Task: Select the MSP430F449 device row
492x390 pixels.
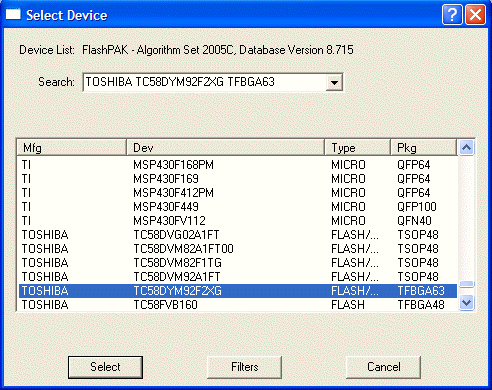Action: (x=238, y=207)
